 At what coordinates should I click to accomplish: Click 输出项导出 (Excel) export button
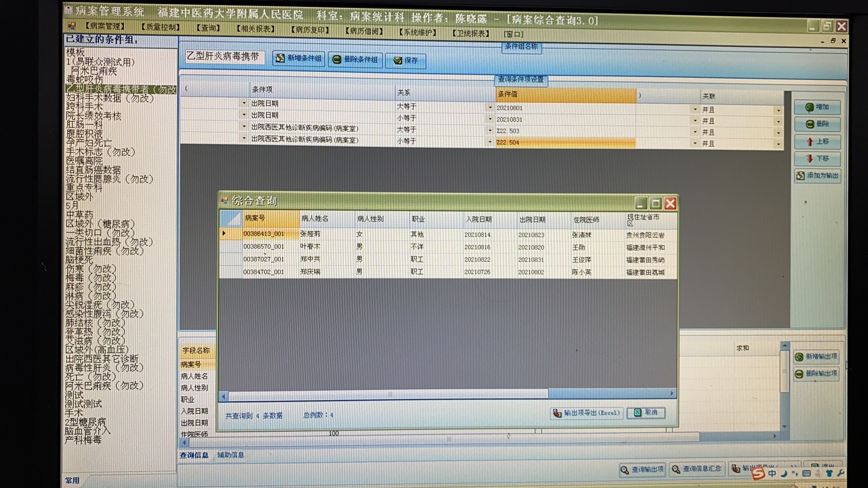(586, 413)
